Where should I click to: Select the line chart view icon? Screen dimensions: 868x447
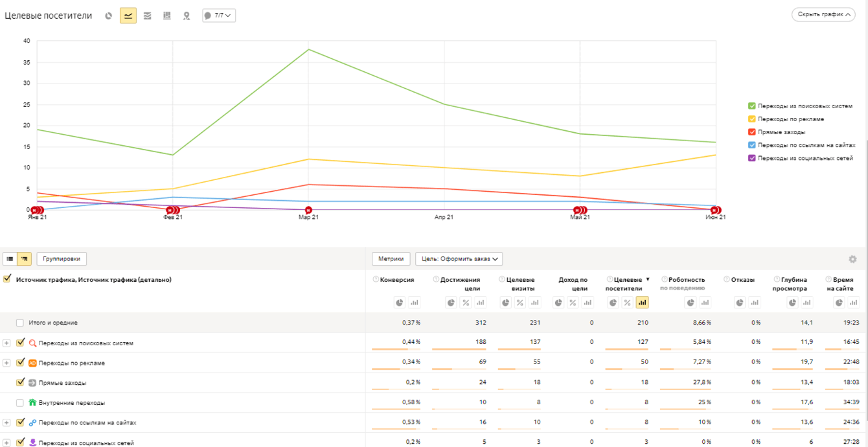pos(128,16)
